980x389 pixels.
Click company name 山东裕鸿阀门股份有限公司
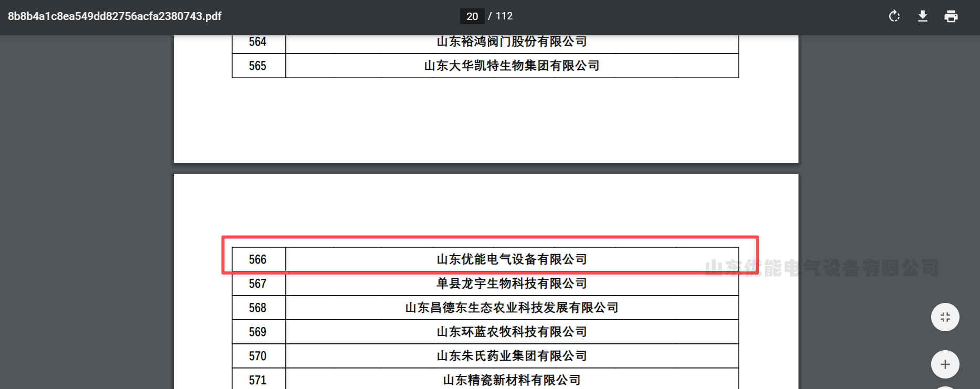click(x=512, y=41)
